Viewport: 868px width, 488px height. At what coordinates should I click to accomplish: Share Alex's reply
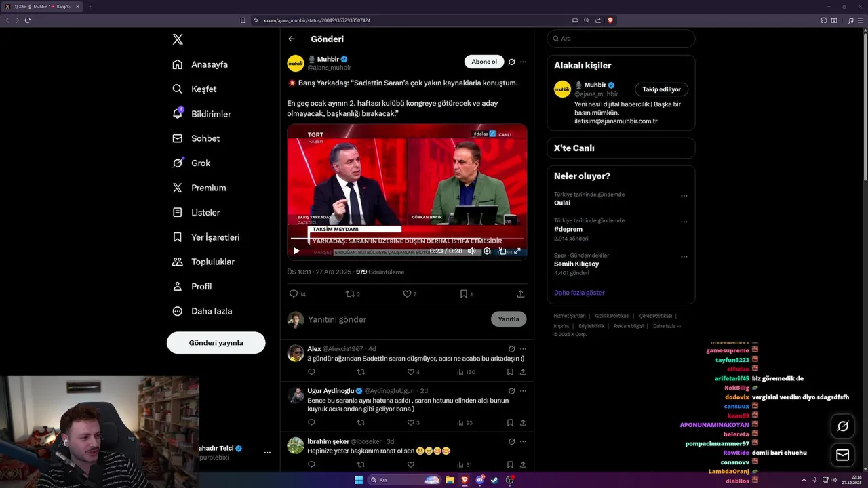click(x=523, y=372)
